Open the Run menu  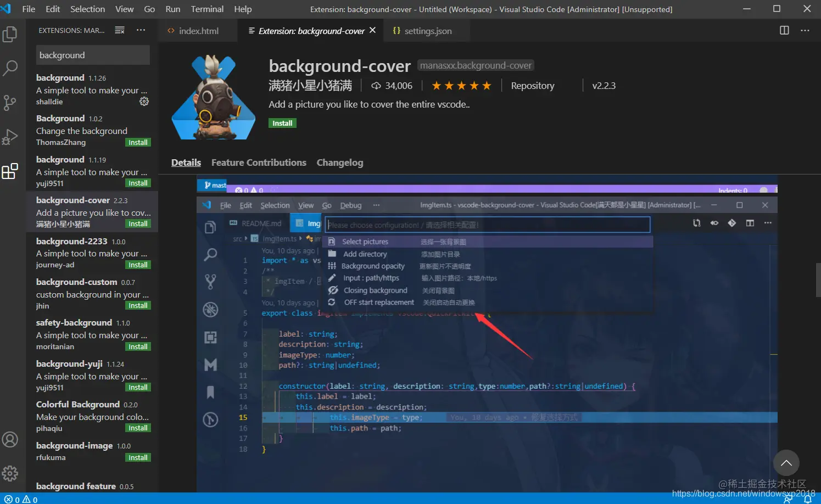coord(172,9)
